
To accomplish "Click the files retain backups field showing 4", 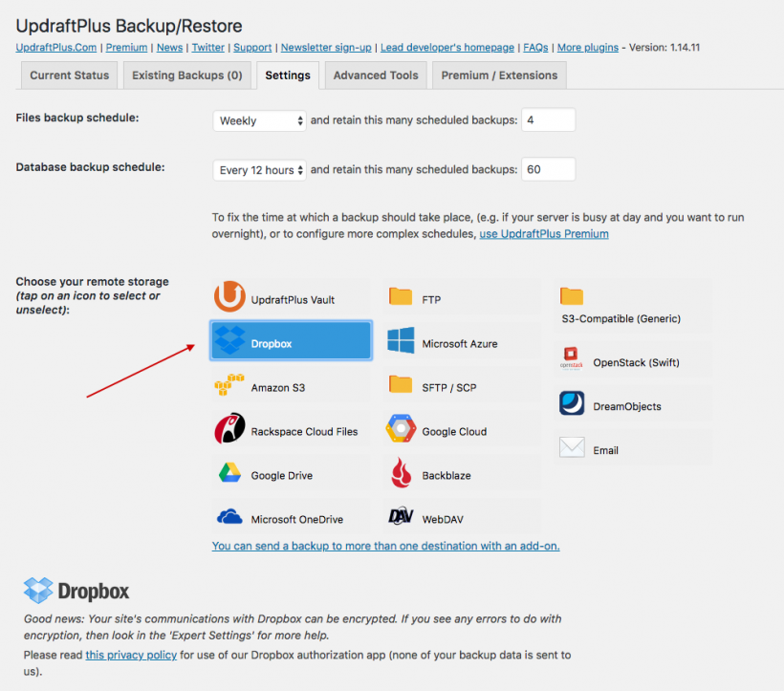I will point(549,119).
